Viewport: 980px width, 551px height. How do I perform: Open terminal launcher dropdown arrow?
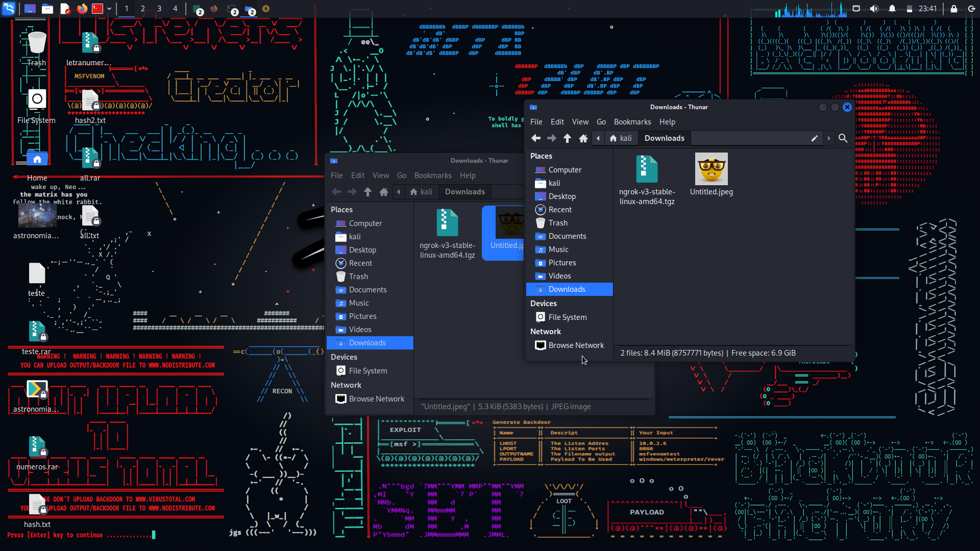[109, 9]
